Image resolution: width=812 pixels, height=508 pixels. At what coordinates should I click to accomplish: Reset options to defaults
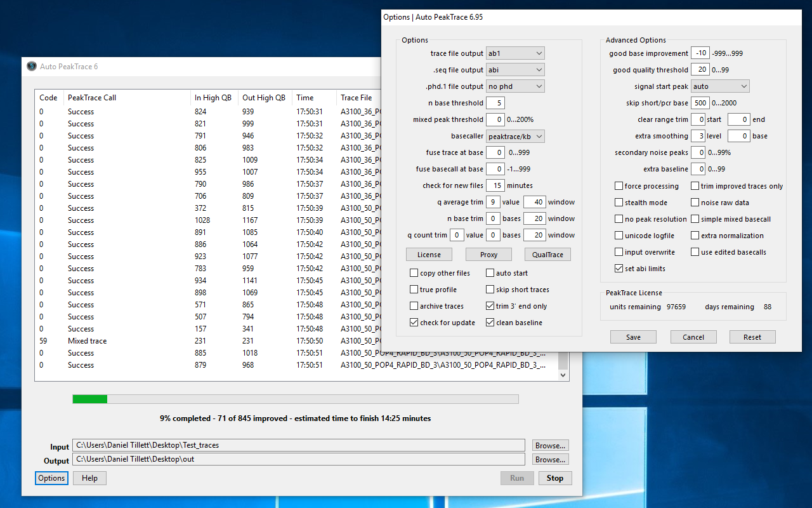click(752, 337)
